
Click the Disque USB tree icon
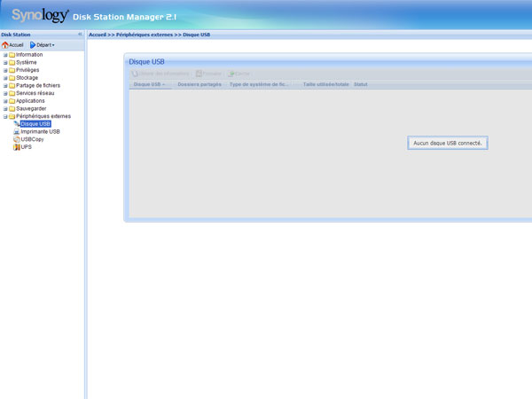pyautogui.click(x=16, y=124)
